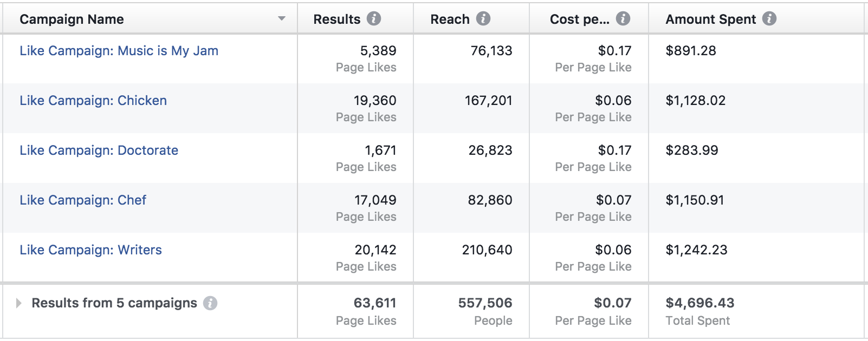This screenshot has width=868, height=341.
Task: Open the Like Campaign: Chicken link
Action: pos(93,101)
